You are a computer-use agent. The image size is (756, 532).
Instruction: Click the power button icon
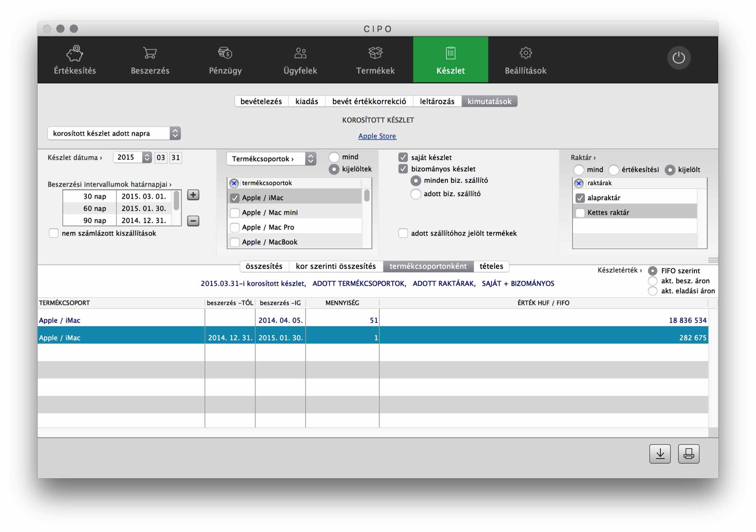coord(678,58)
